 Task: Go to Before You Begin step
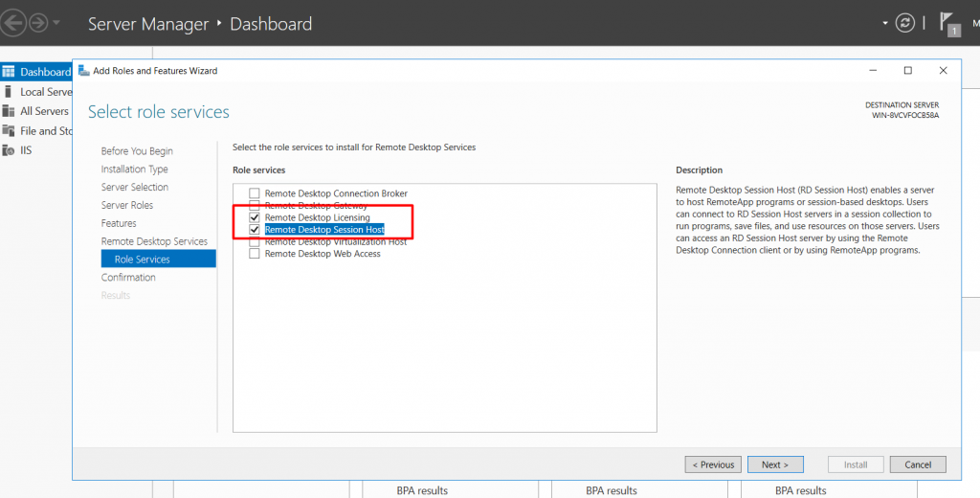[x=137, y=150]
